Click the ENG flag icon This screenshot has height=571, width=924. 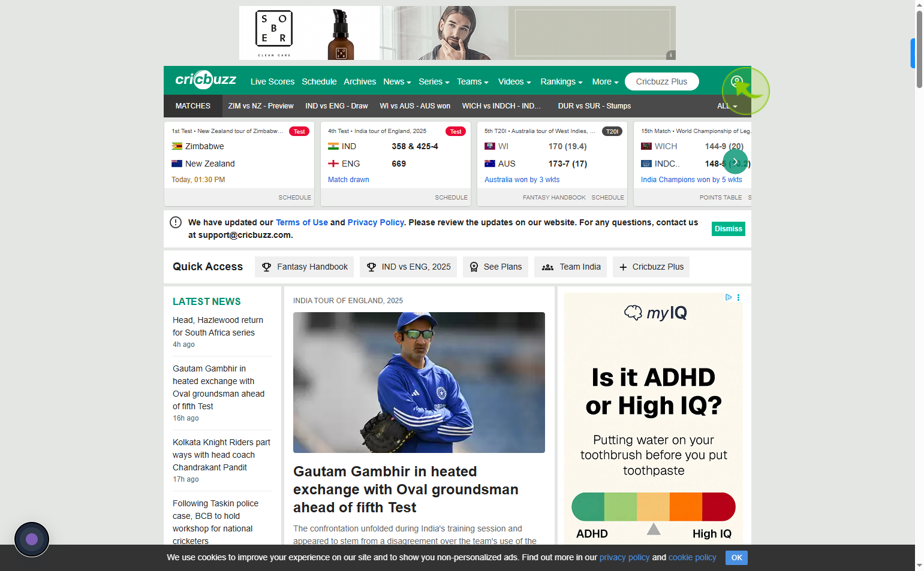333,164
